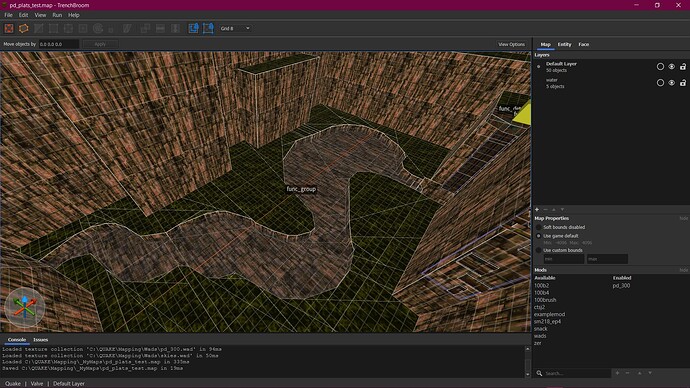Select Use game default option
This screenshot has height=388, width=690.
click(539, 236)
